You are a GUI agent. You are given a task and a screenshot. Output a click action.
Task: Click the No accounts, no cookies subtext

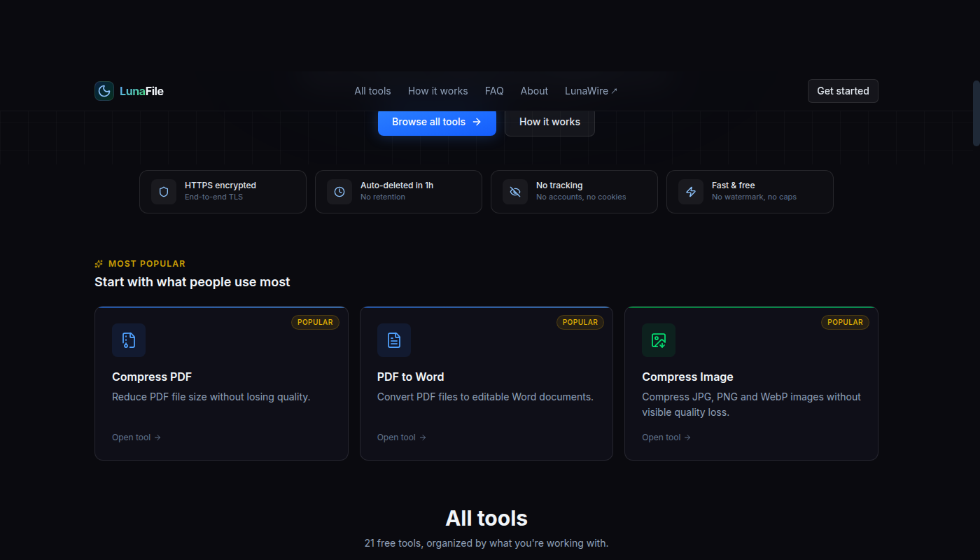pos(581,197)
